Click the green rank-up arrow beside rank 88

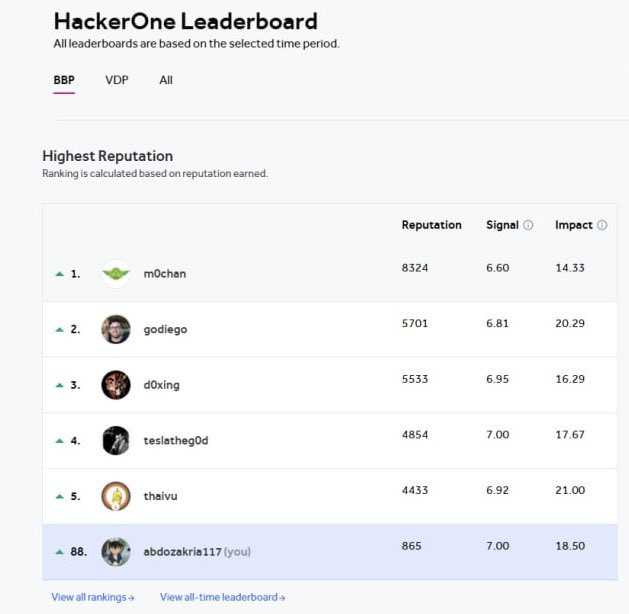(59, 552)
